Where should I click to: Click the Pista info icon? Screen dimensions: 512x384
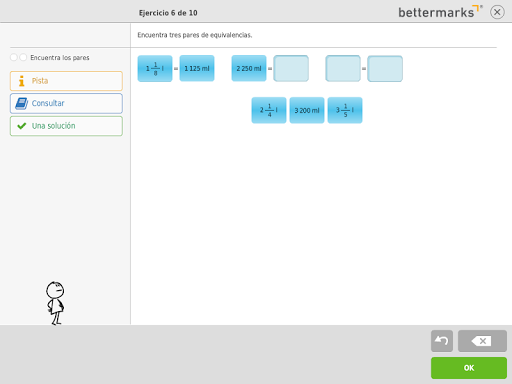22,81
